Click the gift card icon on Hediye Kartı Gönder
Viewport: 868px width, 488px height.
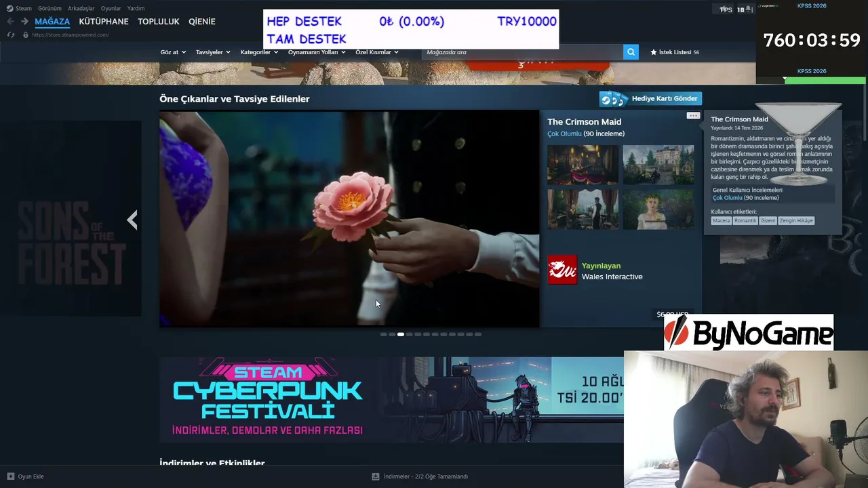614,99
